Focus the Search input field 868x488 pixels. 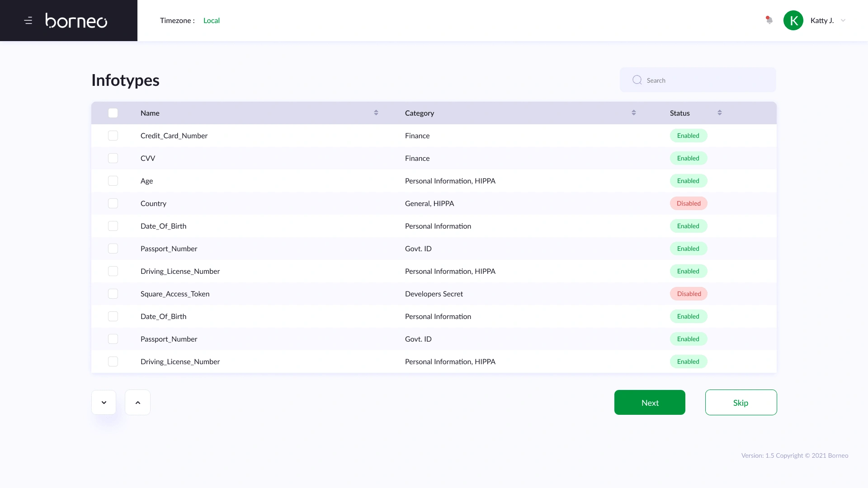coord(705,80)
